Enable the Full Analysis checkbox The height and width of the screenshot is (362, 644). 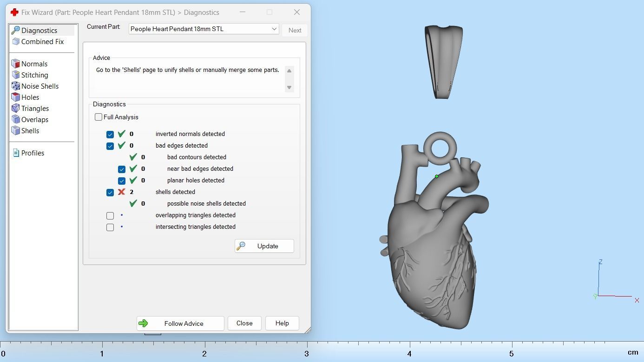(x=99, y=117)
